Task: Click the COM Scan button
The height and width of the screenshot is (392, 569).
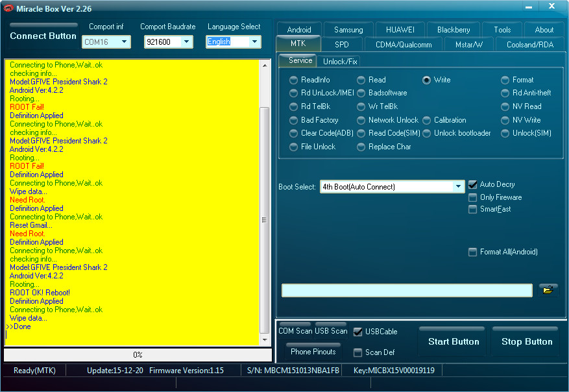Action: pos(295,330)
